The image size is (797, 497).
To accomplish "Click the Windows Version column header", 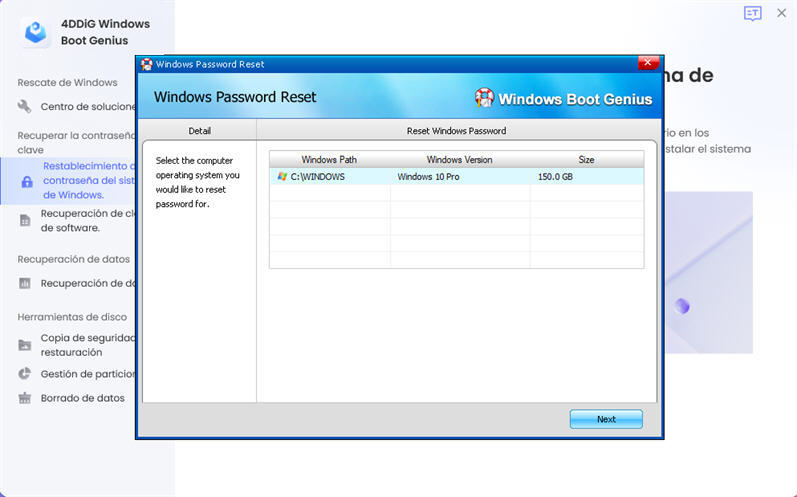I will coord(459,159).
